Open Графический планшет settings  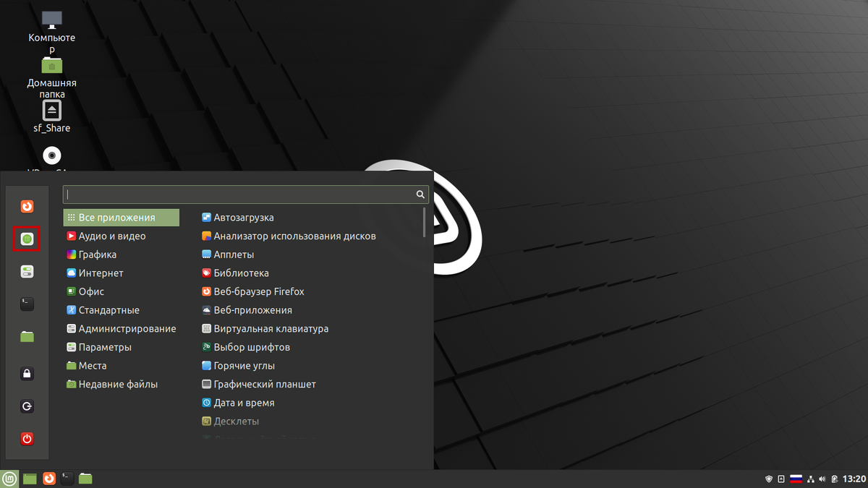310,385
